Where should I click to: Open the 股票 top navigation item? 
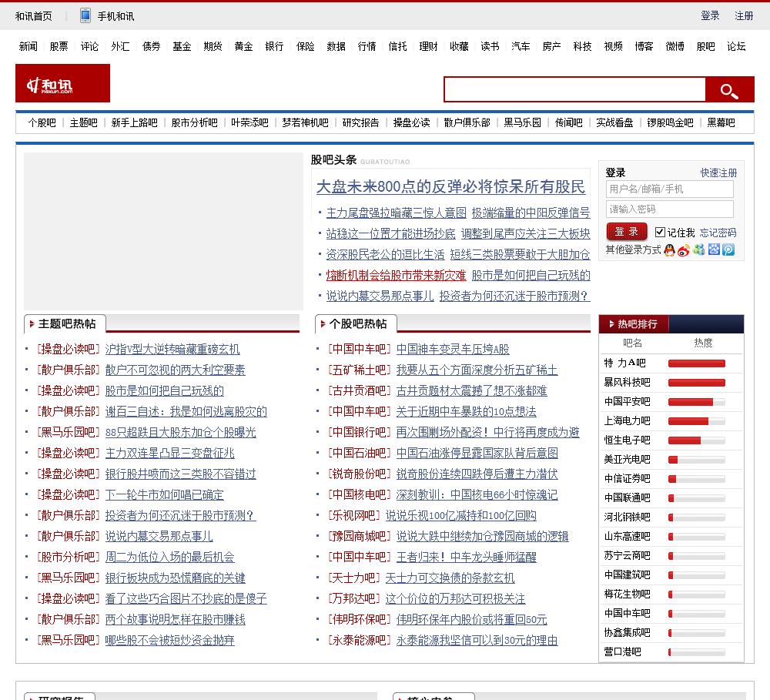59,46
